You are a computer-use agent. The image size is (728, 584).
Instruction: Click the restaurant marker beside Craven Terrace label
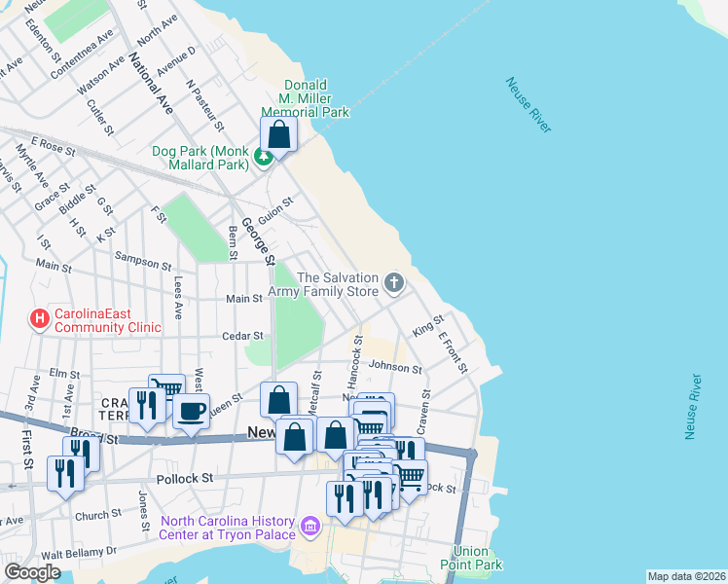pos(147,407)
